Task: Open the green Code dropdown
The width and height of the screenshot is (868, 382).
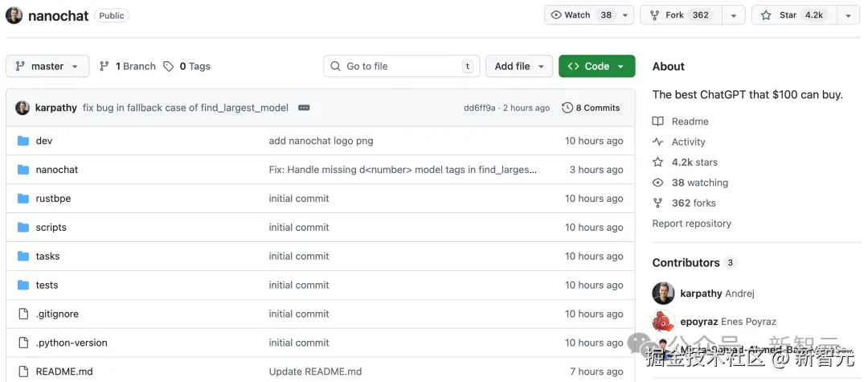Action: pyautogui.click(x=596, y=67)
